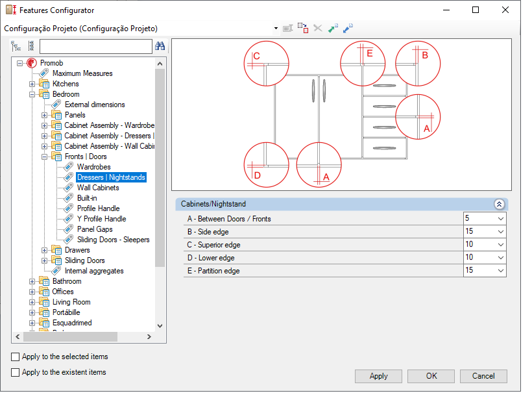Collapse the Cabinets/Nightstand section
Screen dimensions: 532x402
click(x=499, y=204)
